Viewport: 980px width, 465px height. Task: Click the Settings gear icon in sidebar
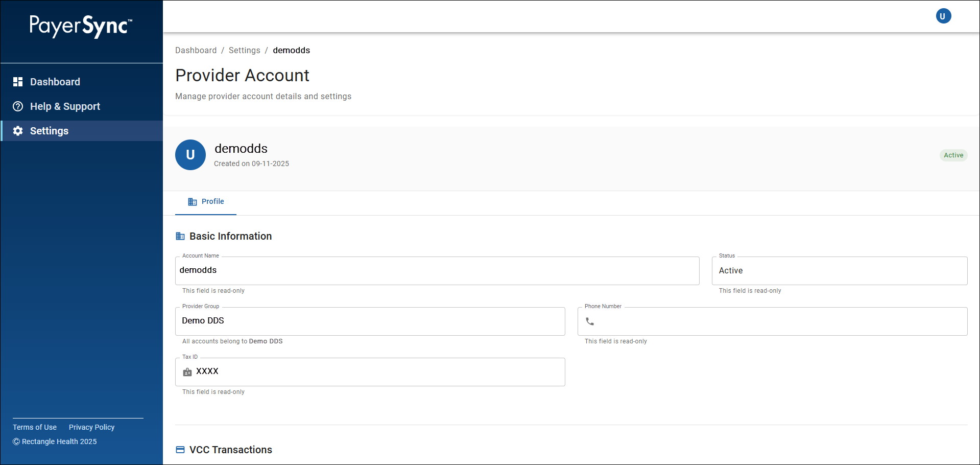(x=18, y=131)
